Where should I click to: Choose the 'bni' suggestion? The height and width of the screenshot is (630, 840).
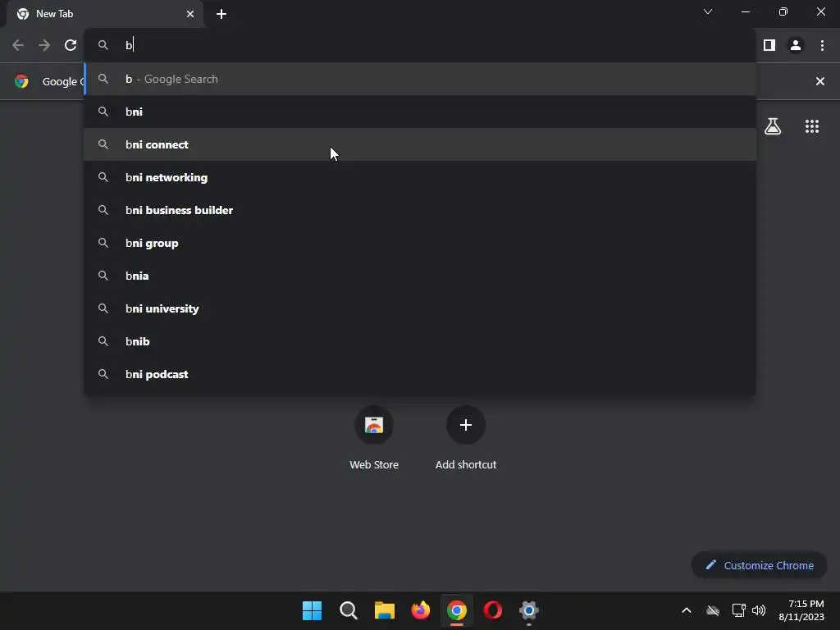pyautogui.click(x=420, y=112)
